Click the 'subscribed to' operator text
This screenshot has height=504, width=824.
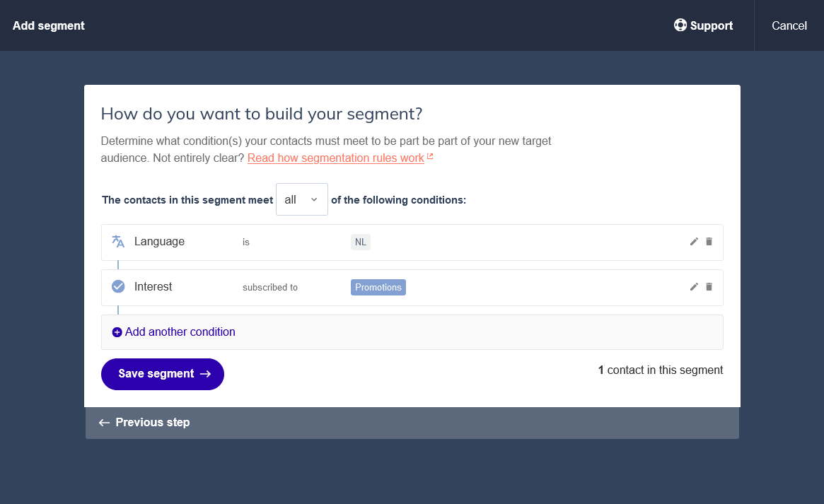coord(270,287)
